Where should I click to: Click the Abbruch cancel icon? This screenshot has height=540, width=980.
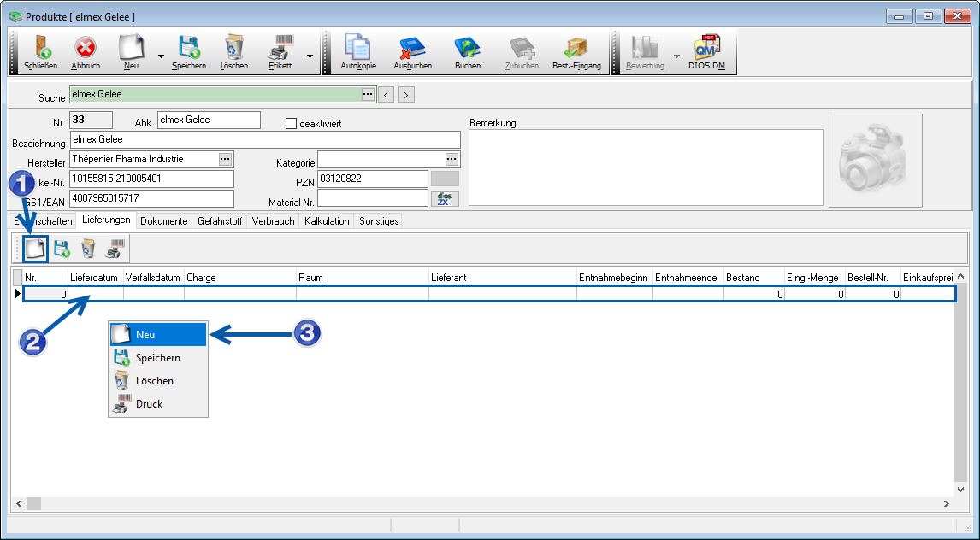point(86,51)
